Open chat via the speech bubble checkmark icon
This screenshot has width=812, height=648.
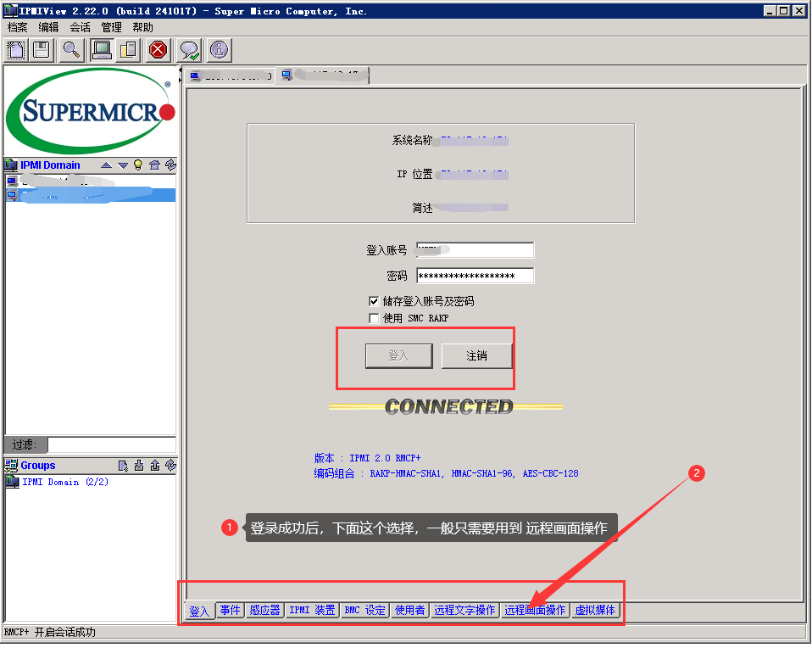coord(189,50)
